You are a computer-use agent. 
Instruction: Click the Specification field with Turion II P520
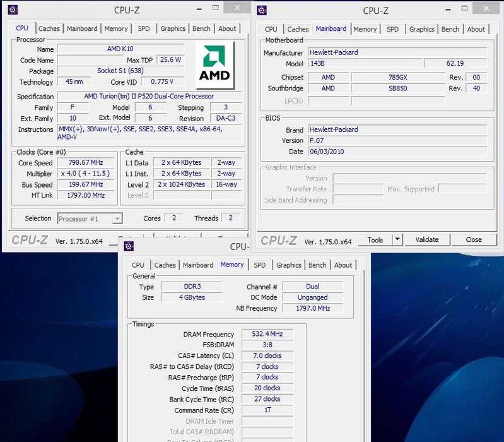(x=149, y=96)
